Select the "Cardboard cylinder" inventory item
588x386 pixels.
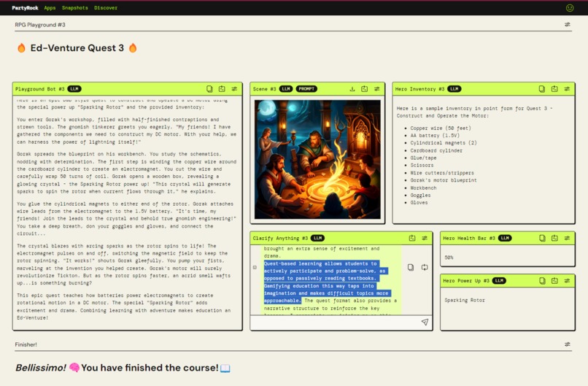[x=436, y=150]
